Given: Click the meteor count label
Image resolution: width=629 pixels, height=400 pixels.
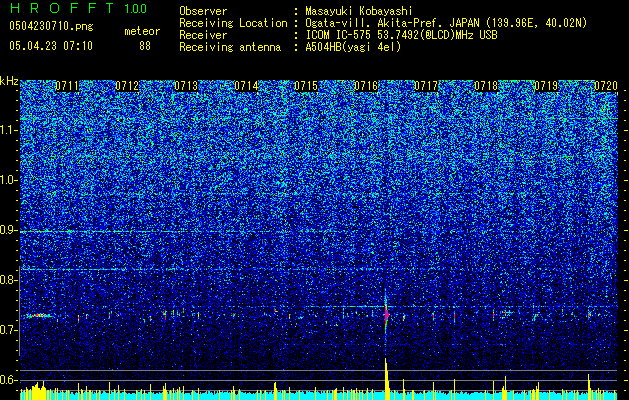Looking at the screenshot, I should pos(142,31).
